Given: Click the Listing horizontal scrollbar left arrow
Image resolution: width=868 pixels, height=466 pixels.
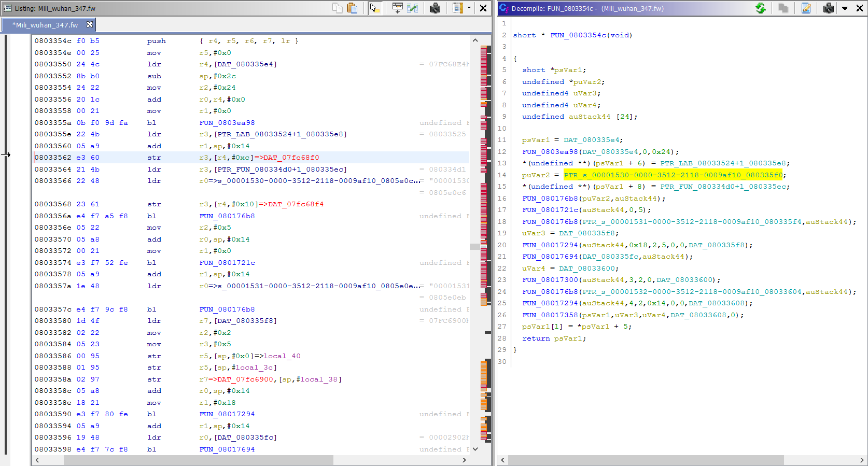Looking at the screenshot, I should [x=37, y=460].
